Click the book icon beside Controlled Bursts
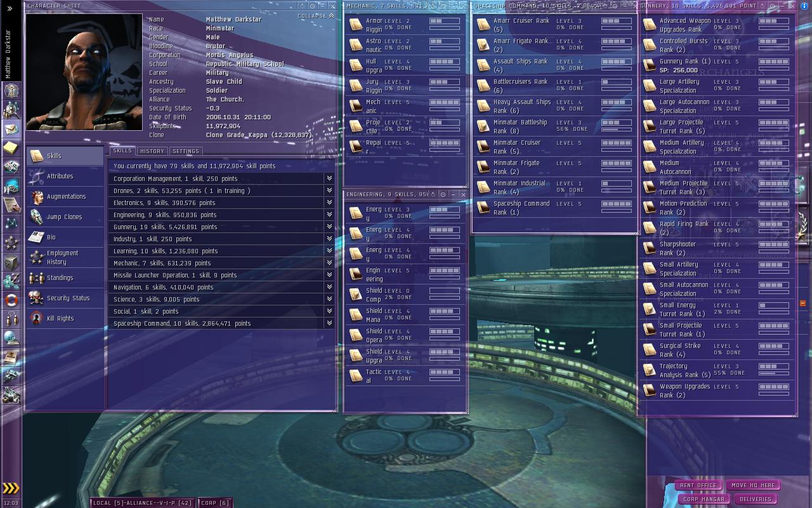This screenshot has width=812, height=508. coord(650,45)
